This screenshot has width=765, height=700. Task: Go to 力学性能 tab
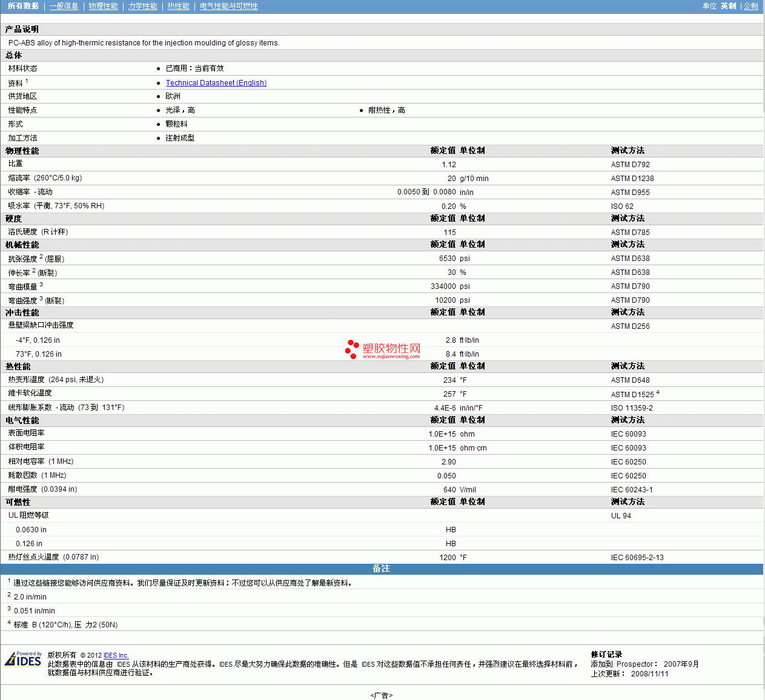[x=142, y=6]
